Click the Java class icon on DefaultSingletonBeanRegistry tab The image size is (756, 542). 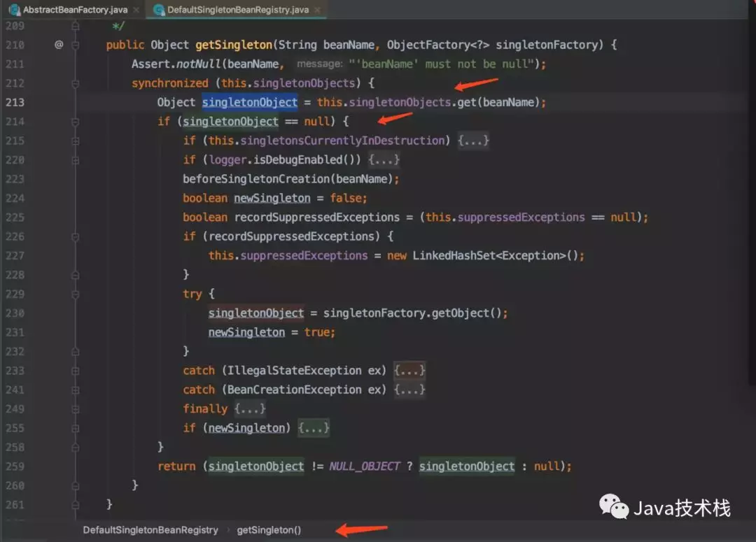[x=159, y=10]
